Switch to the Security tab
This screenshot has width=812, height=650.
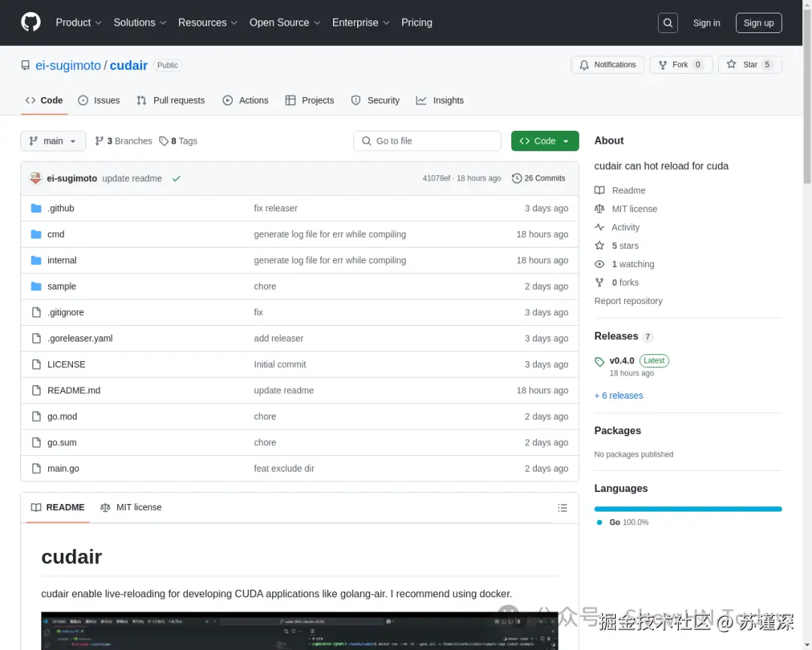pos(375,101)
